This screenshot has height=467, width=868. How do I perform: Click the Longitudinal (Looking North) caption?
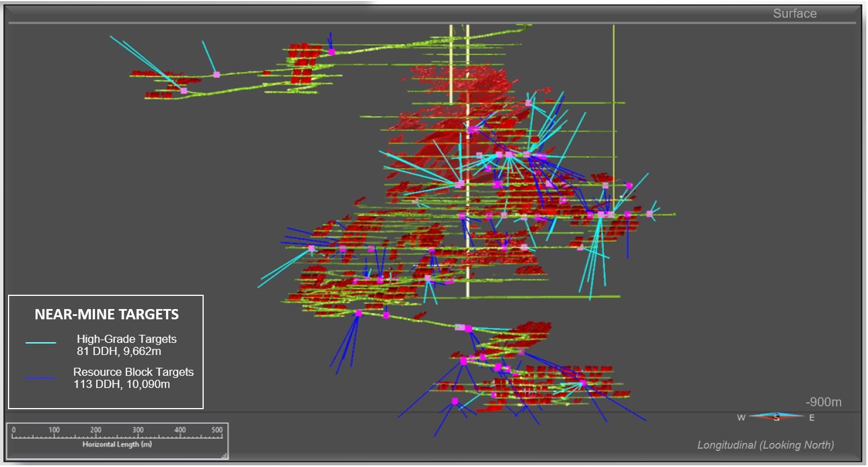765,445
